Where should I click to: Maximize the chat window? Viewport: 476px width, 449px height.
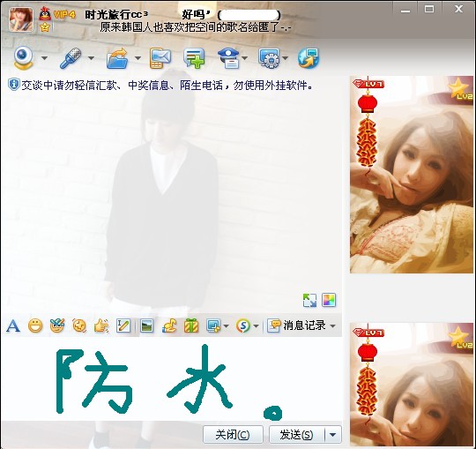point(429,9)
